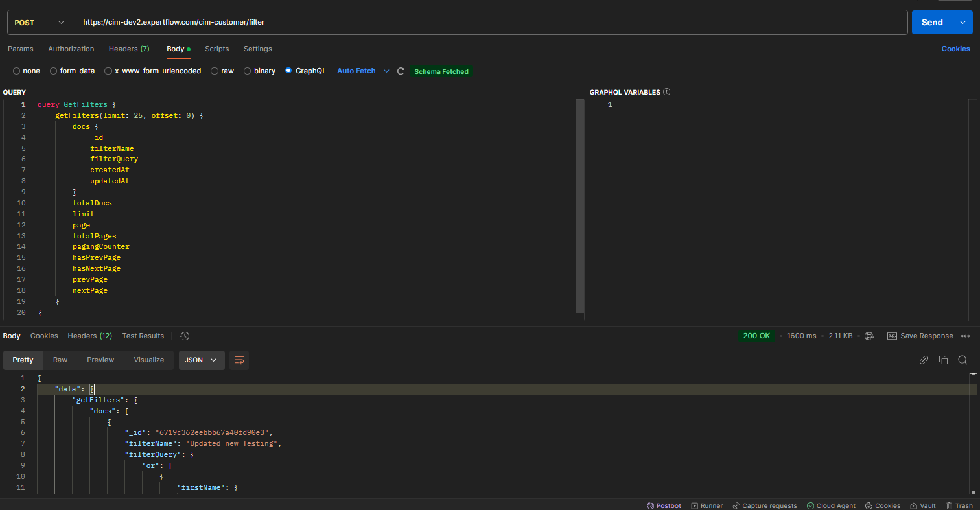This screenshot has width=980, height=510.
Task: Open response more options ellipsis
Action: (x=965, y=336)
